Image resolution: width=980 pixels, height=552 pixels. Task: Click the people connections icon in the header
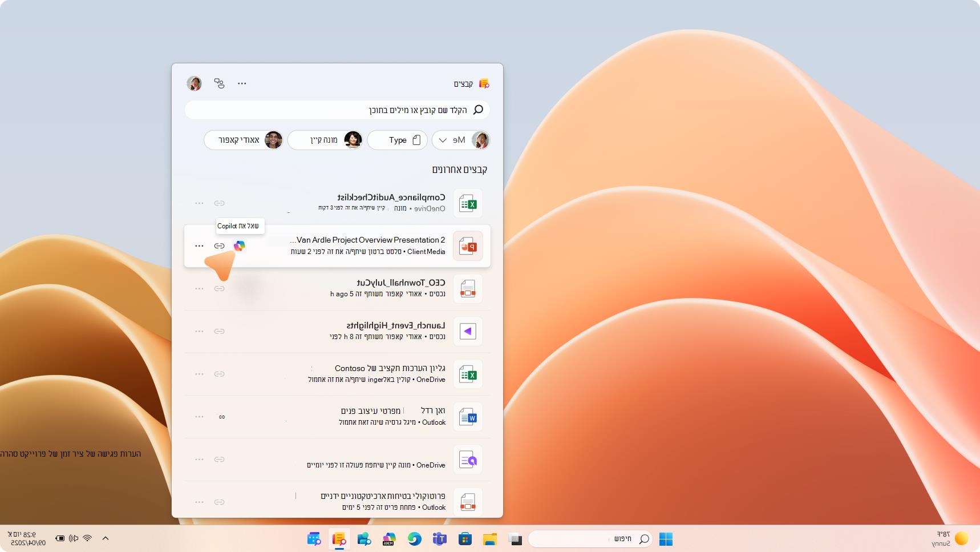click(x=219, y=83)
